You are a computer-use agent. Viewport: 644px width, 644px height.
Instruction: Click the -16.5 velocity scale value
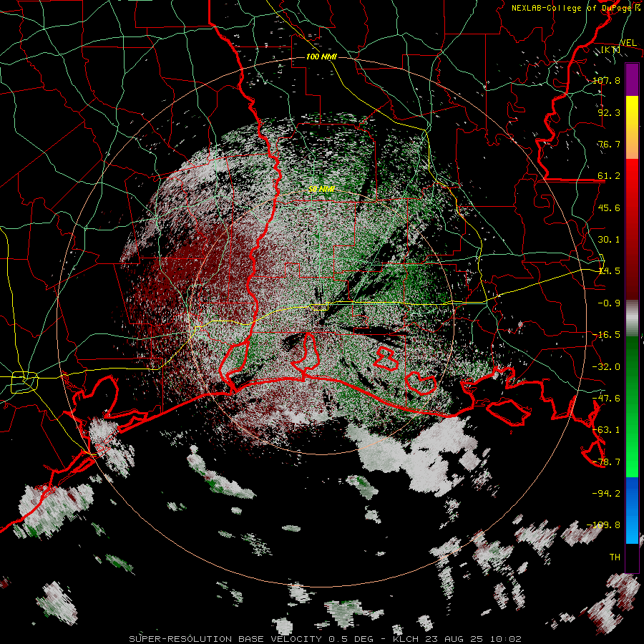point(606,335)
